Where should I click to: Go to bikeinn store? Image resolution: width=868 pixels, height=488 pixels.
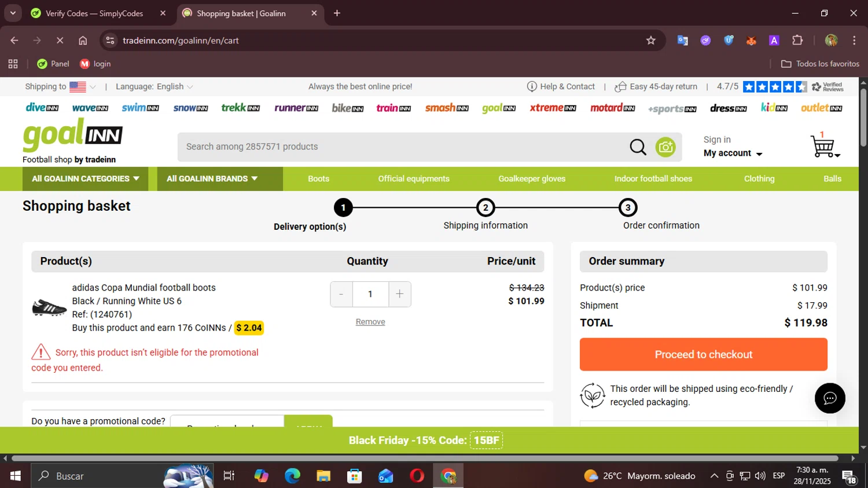click(x=348, y=108)
